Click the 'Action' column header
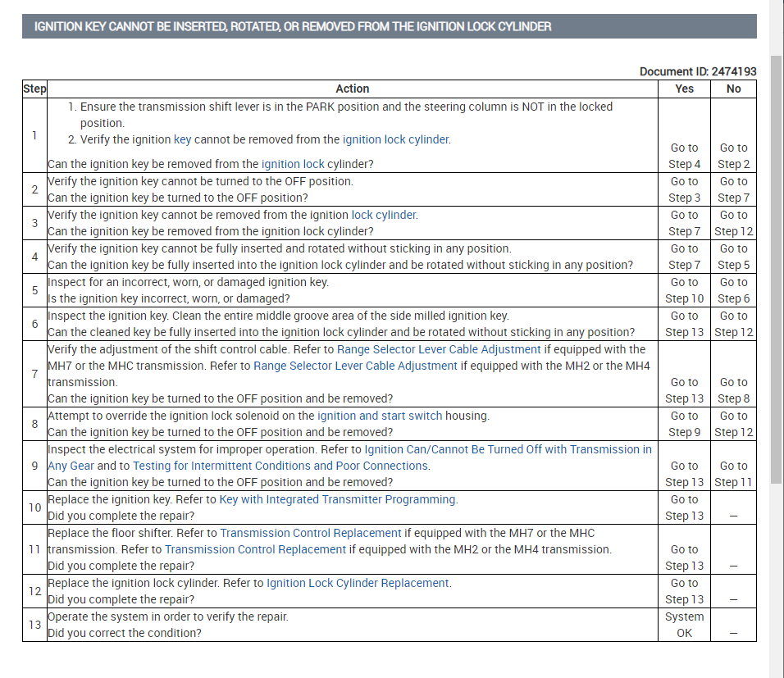 pos(352,89)
